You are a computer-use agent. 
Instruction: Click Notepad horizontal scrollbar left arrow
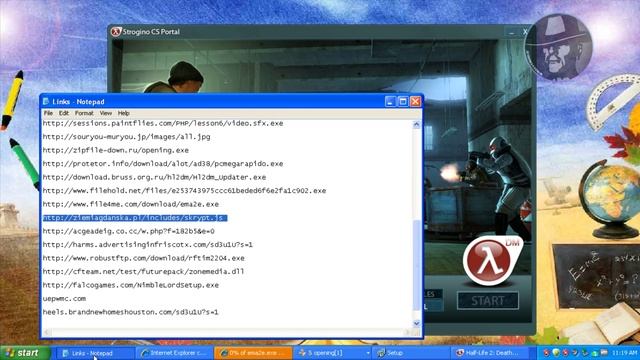[x=47, y=332]
